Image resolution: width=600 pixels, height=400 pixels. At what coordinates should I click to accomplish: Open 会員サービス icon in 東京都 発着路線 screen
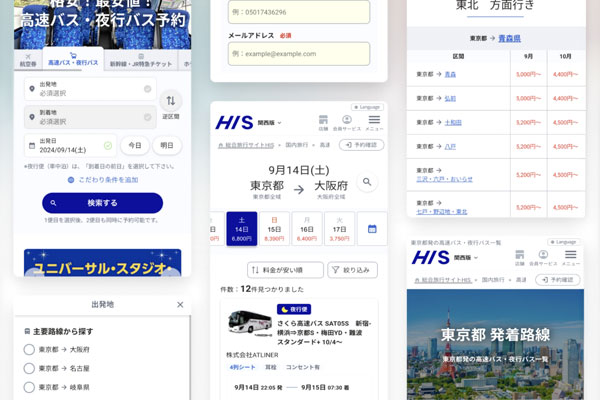[x=543, y=255]
